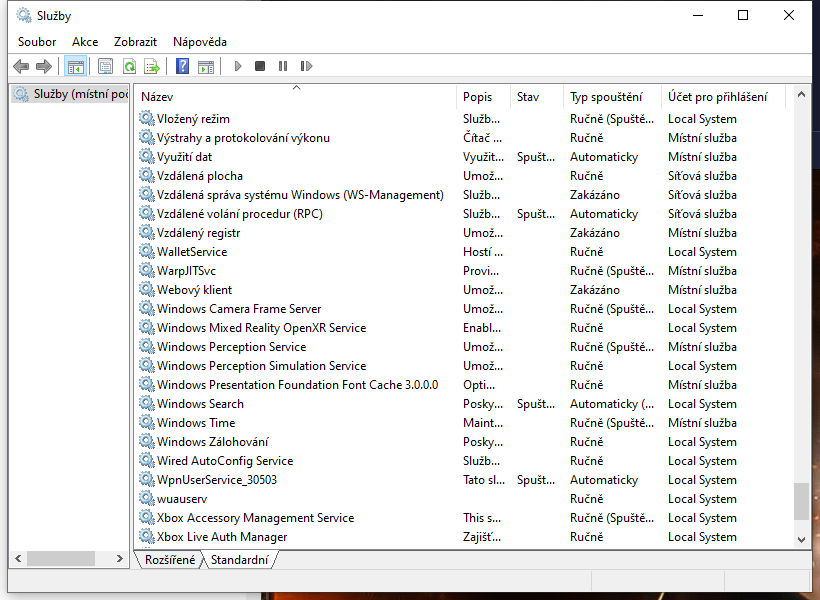The image size is (820, 600).
Task: Select Služby (místní počítač) tree node
Action: pos(70,94)
